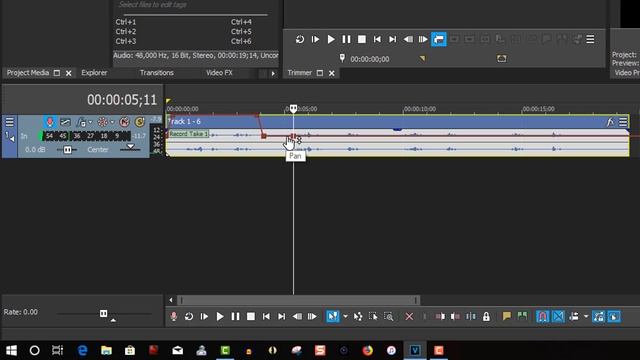
Task: Open Normal Edit tool dropdown arrow
Action: [x=345, y=317]
